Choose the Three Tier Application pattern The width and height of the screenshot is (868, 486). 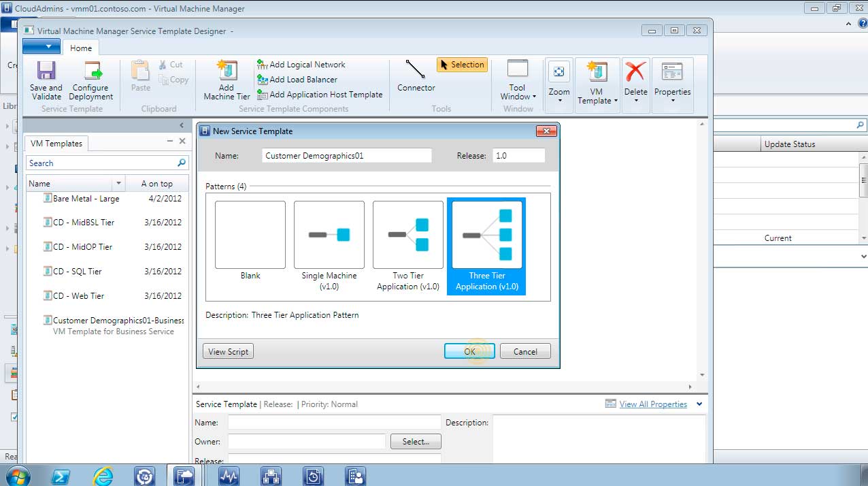coord(486,246)
